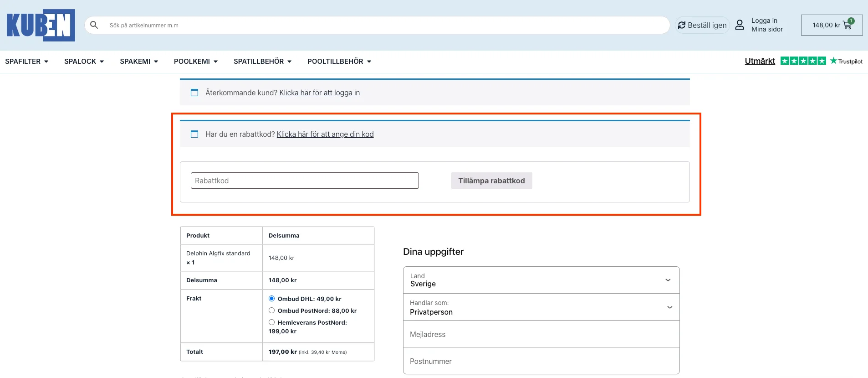Select Ombud DHL shipping option
The height and width of the screenshot is (378, 868).
click(272, 299)
